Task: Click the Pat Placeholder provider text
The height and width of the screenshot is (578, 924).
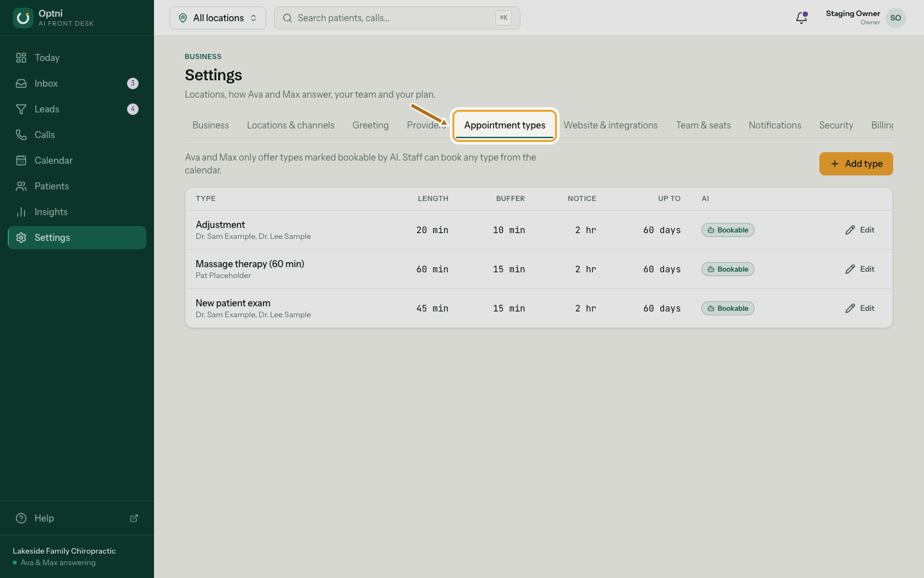Action: [x=223, y=276]
